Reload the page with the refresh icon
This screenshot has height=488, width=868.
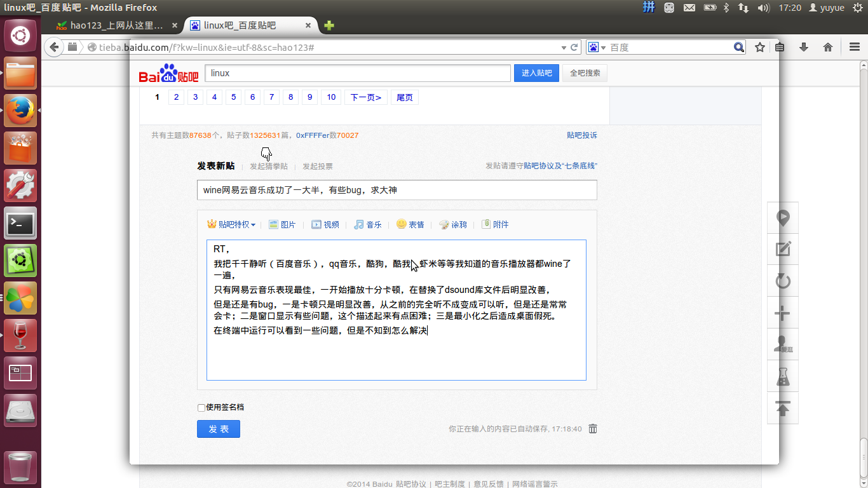(574, 47)
